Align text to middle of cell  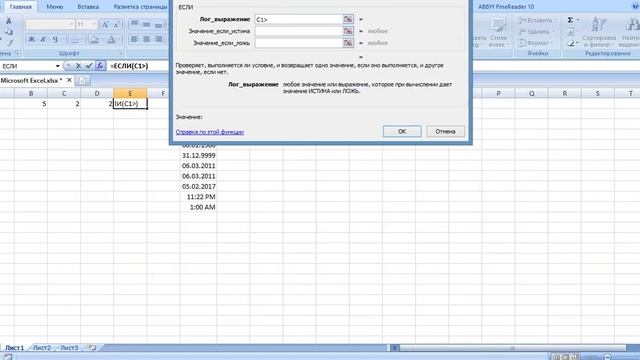pyautogui.click(x=146, y=24)
